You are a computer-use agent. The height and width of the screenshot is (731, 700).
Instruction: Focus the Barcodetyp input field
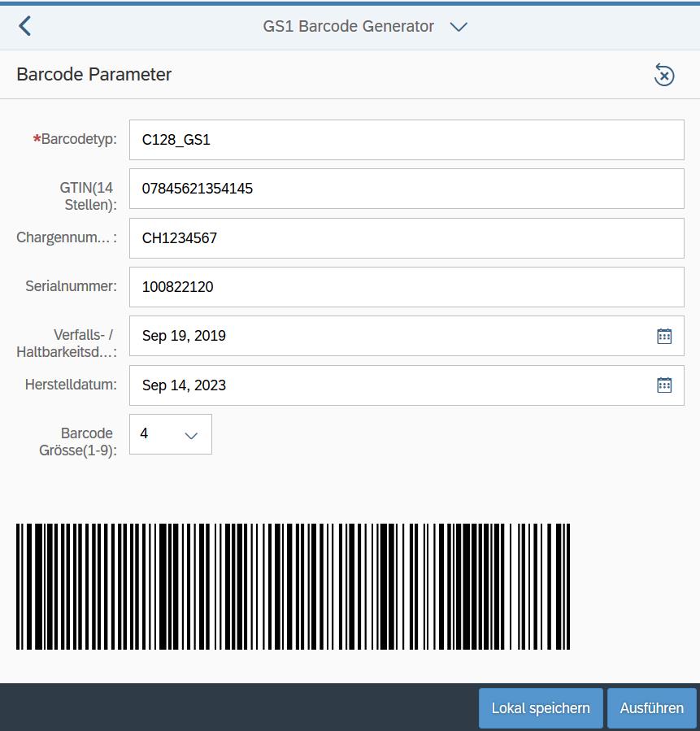407,140
